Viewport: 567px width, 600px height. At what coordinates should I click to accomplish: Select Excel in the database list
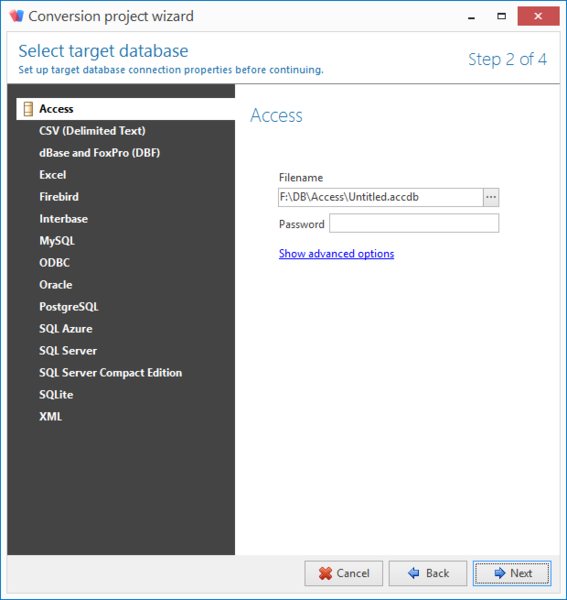(x=53, y=175)
